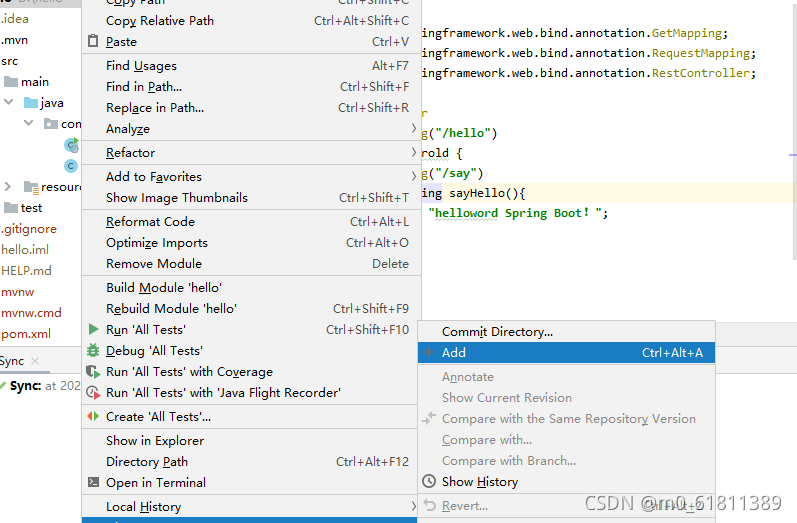
Task: Select HELP.md file
Action: (x=26, y=270)
